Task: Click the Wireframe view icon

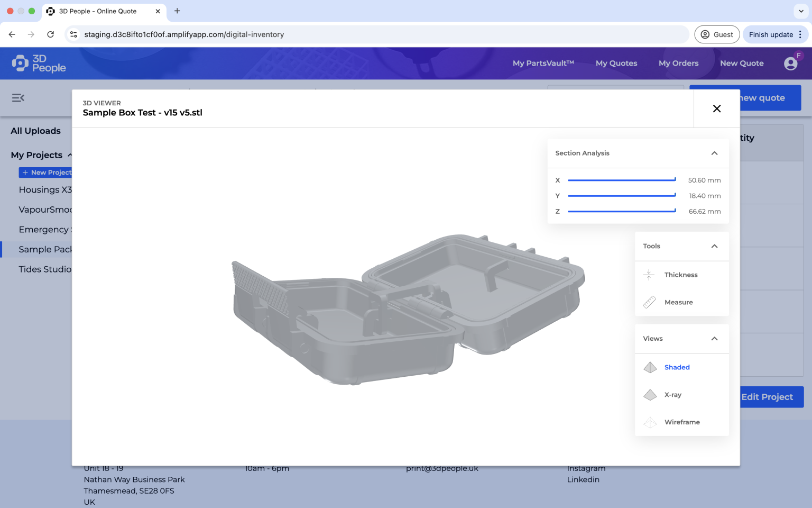Action: 650,422
